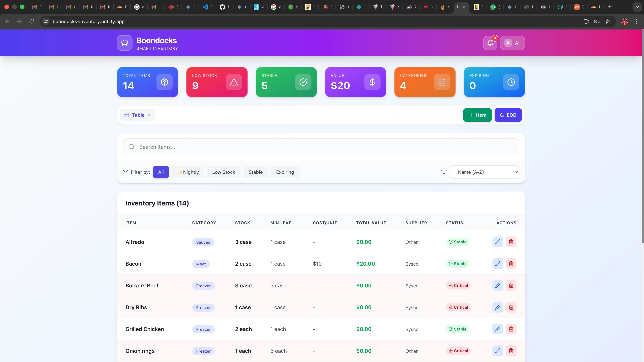Reload page with browser refresh icon
The width and height of the screenshot is (644, 362).
click(x=32, y=21)
